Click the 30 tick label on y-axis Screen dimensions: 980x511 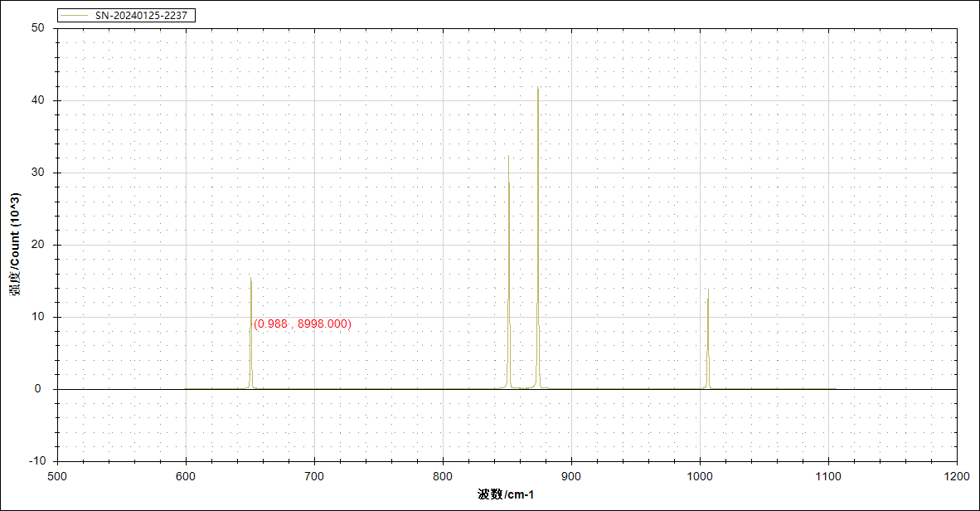click(x=37, y=173)
